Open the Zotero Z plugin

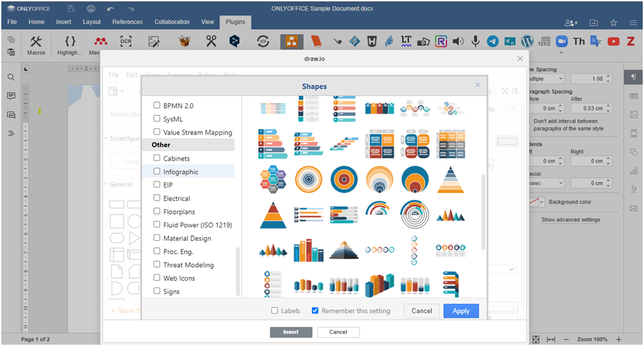tap(631, 41)
